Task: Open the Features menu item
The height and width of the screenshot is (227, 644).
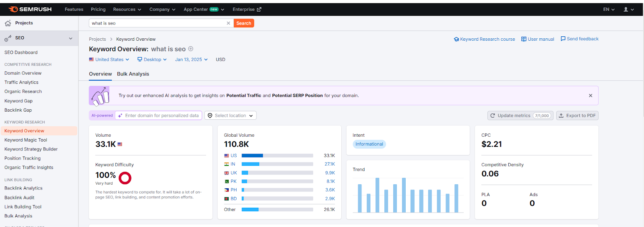Action: pyautogui.click(x=74, y=9)
